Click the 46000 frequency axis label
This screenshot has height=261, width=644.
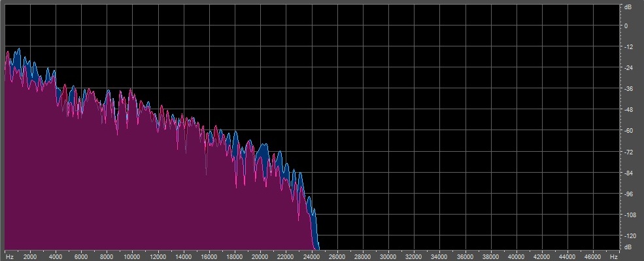coord(593,257)
